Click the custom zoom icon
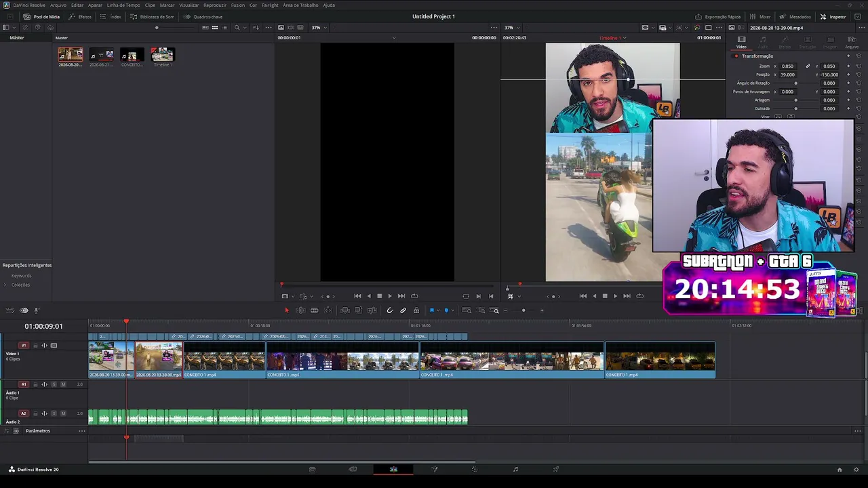Screen dimensions: 868x488 [x=496, y=310]
